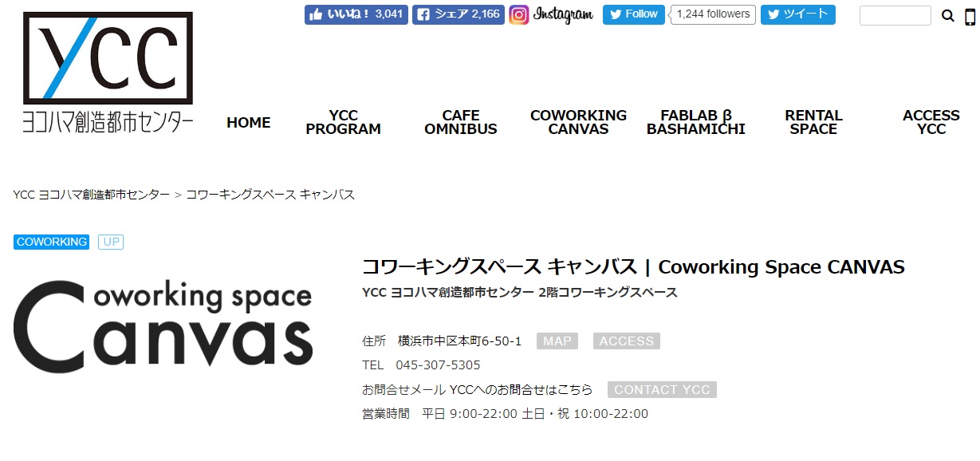Click the Facebook Like button

point(356,14)
